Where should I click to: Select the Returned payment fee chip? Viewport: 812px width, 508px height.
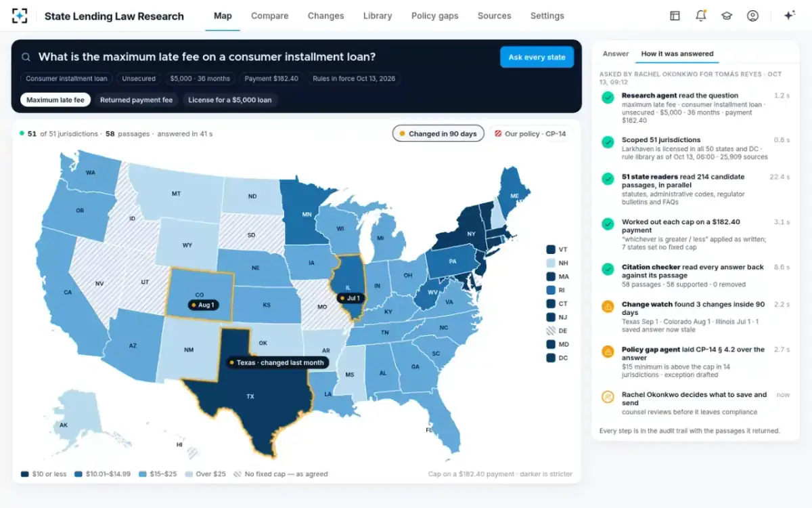[x=136, y=100]
